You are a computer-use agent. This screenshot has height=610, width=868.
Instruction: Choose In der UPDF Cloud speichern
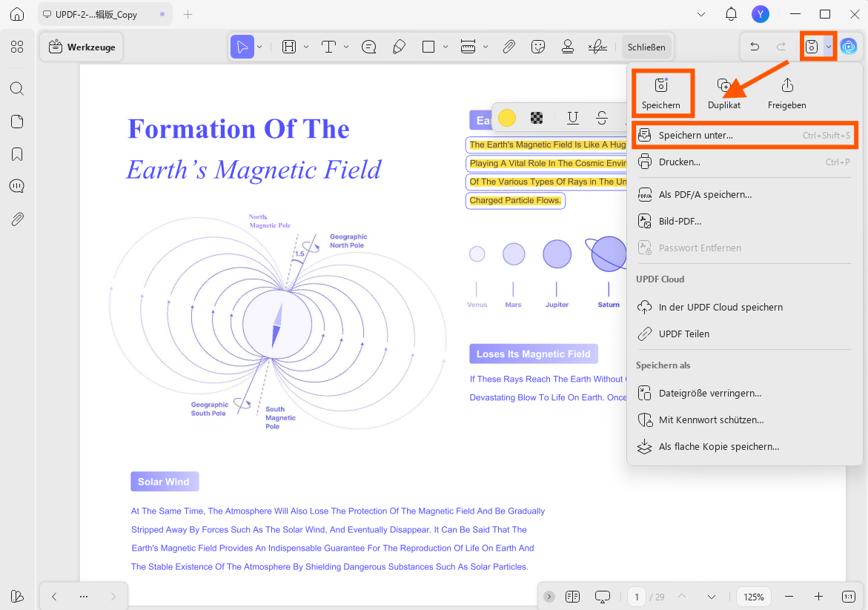point(744,307)
